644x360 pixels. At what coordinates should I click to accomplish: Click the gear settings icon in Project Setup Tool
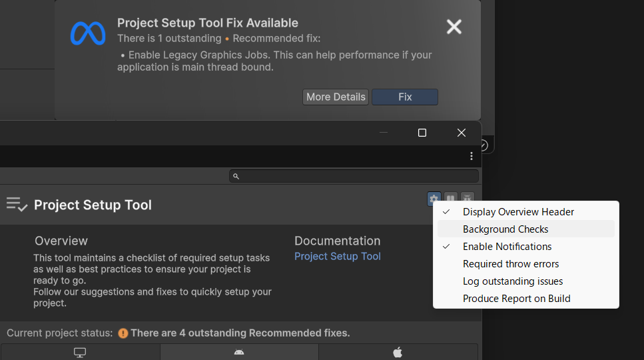point(434,199)
